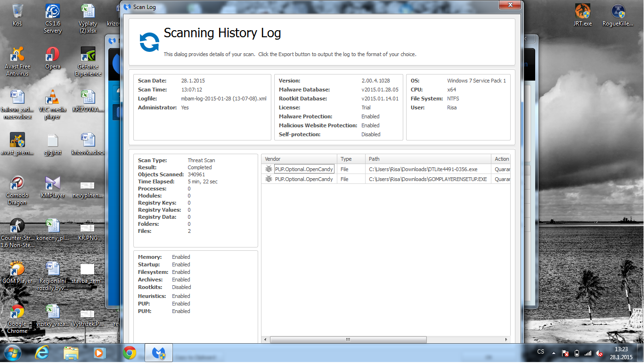Select the RogueKiller desktop icon
This screenshot has height=363, width=644.
(x=618, y=15)
